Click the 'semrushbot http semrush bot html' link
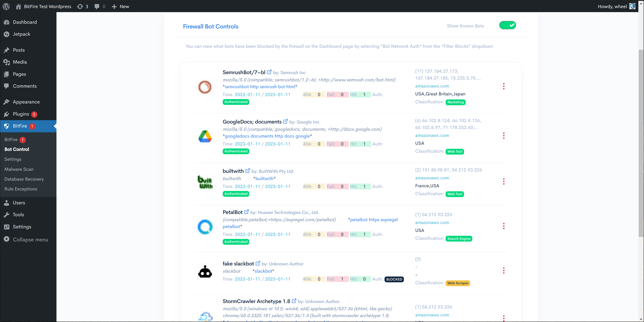Screen dimensions: 644x322 pyautogui.click(x=260, y=87)
